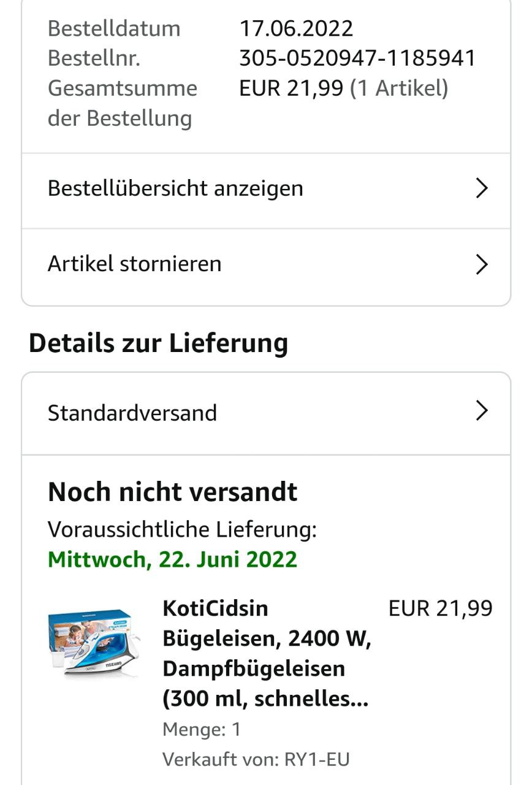Open KotiCidsin Bügeleisen product title link
532x785 pixels.
267,653
